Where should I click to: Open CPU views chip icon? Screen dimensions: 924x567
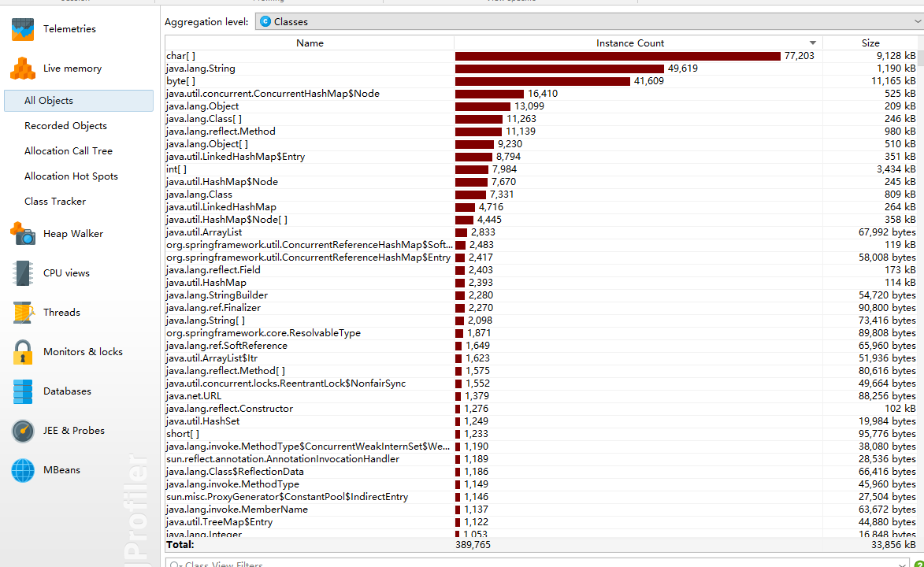click(x=23, y=273)
